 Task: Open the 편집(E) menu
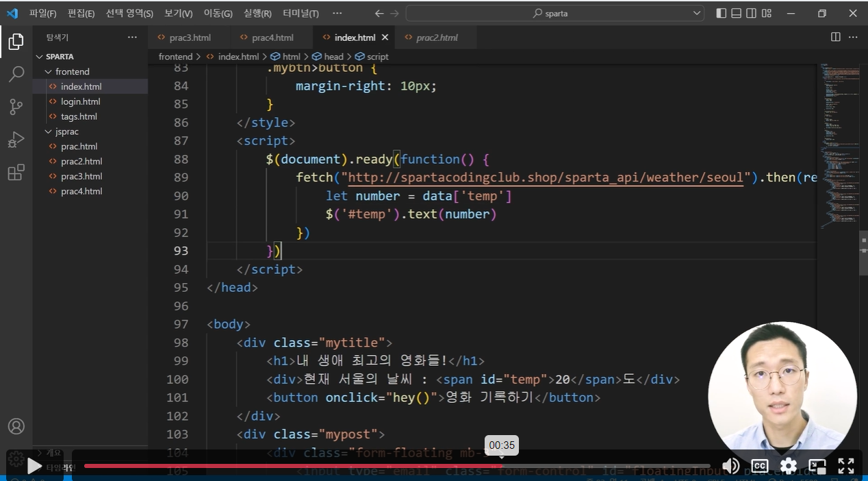tap(81, 13)
